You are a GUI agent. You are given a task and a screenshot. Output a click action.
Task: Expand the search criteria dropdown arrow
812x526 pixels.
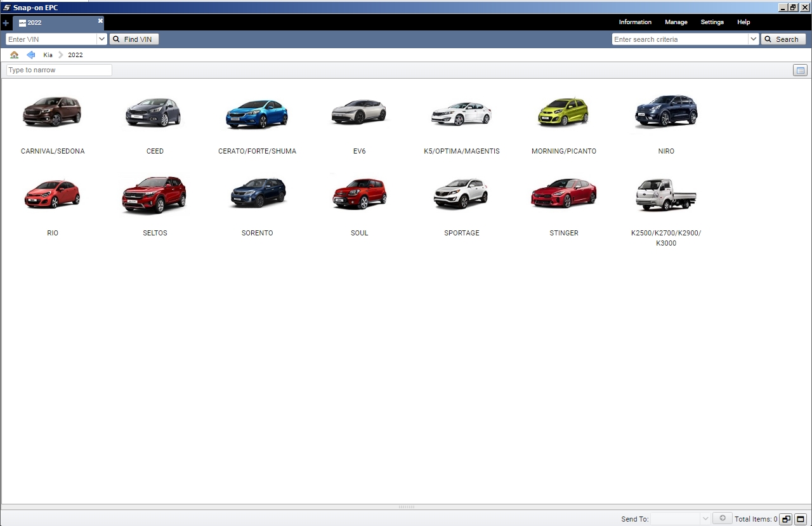[753, 39]
